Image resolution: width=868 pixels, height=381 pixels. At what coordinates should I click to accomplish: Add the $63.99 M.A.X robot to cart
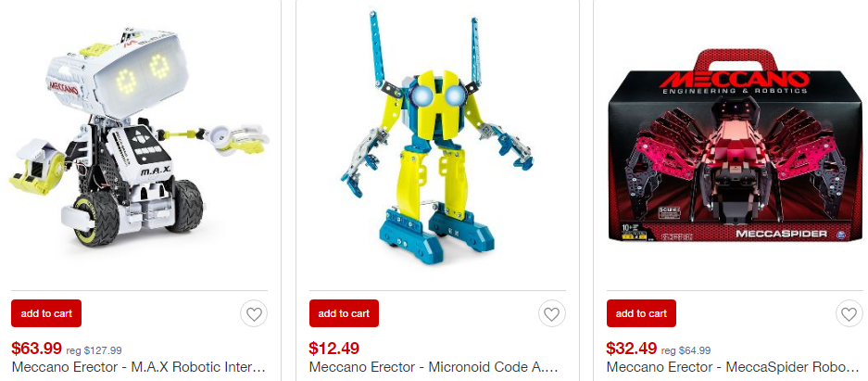point(46,313)
